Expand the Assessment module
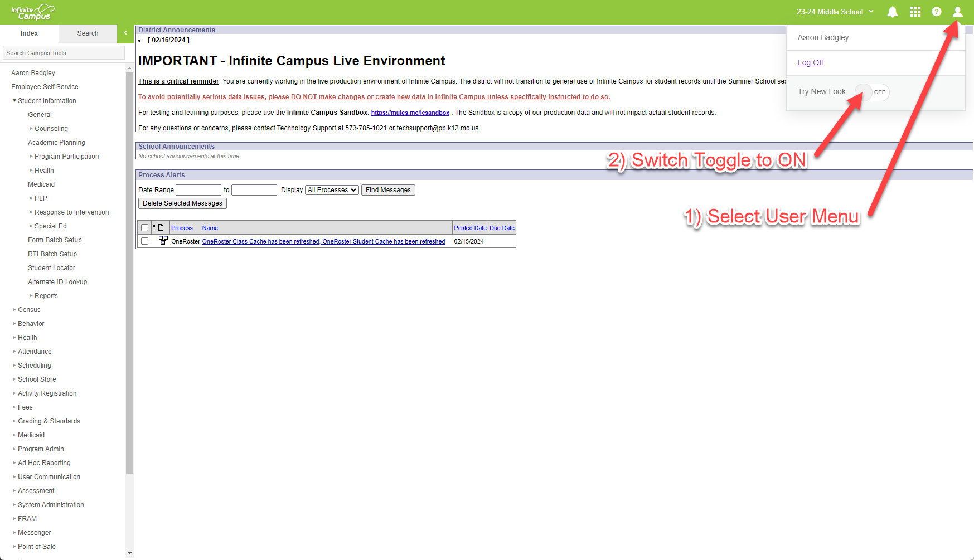Screen dimensions: 974x560 pos(14,491)
